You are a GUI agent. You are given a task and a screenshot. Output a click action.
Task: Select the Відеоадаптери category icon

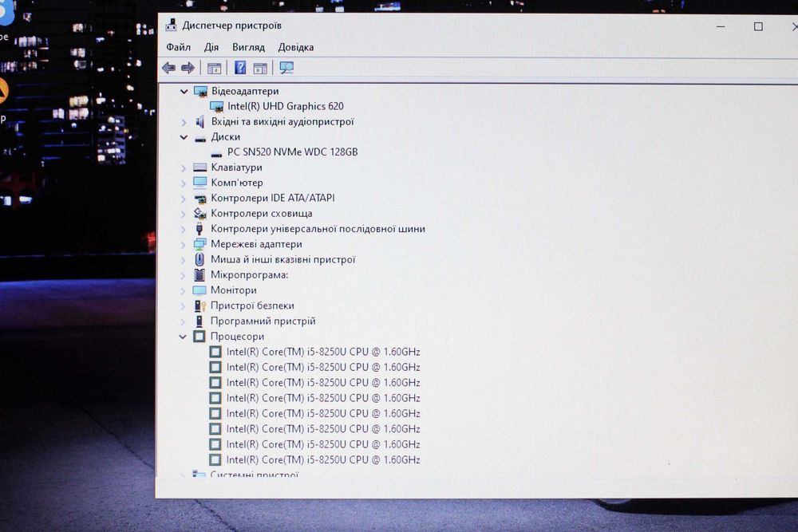200,92
